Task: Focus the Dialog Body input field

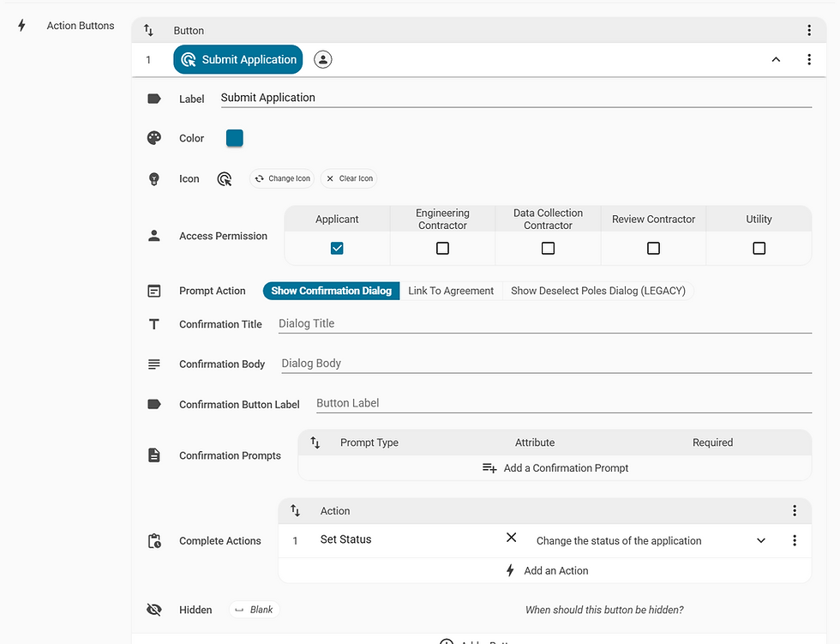Action: click(x=547, y=364)
